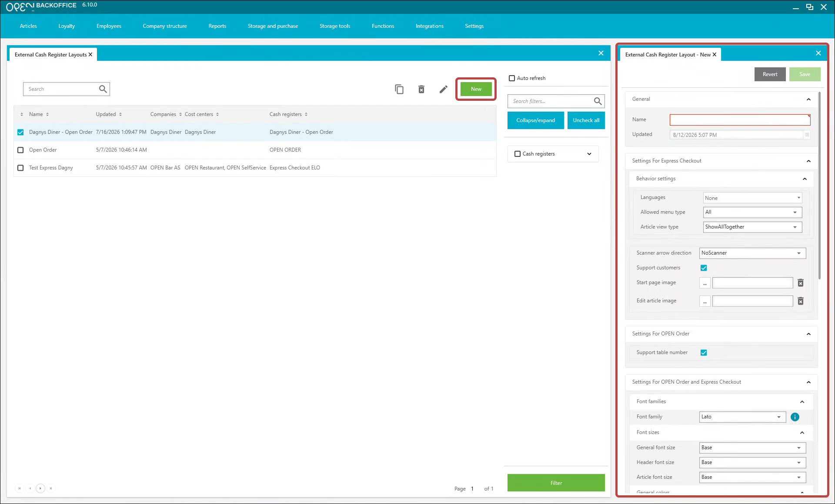Go to next page in pager
The image size is (835, 504).
tap(40, 488)
